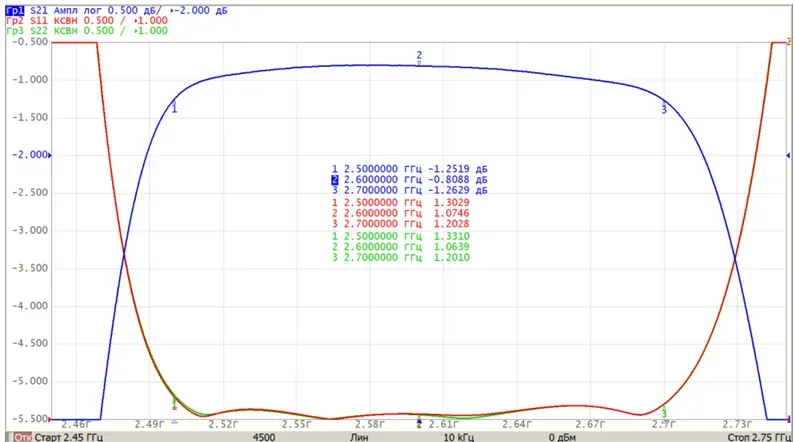Select marker 1 on the blue S21 trace
795x442 pixels.
[x=174, y=108]
